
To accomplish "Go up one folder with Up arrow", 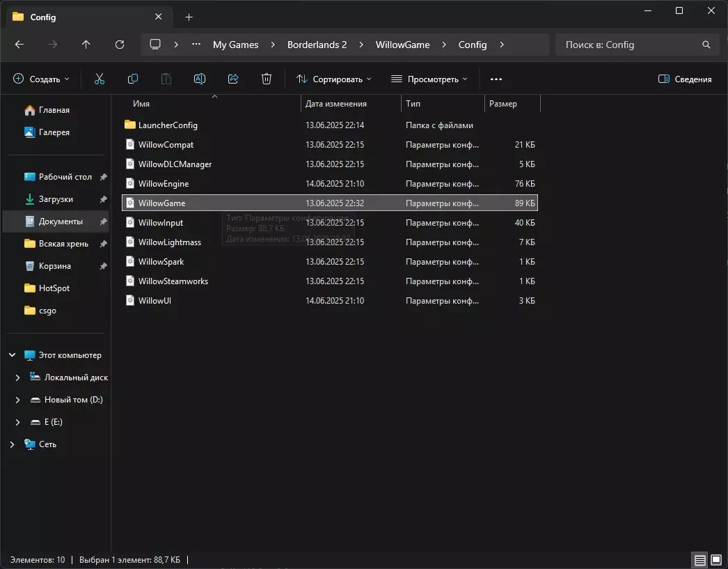I will [x=86, y=45].
